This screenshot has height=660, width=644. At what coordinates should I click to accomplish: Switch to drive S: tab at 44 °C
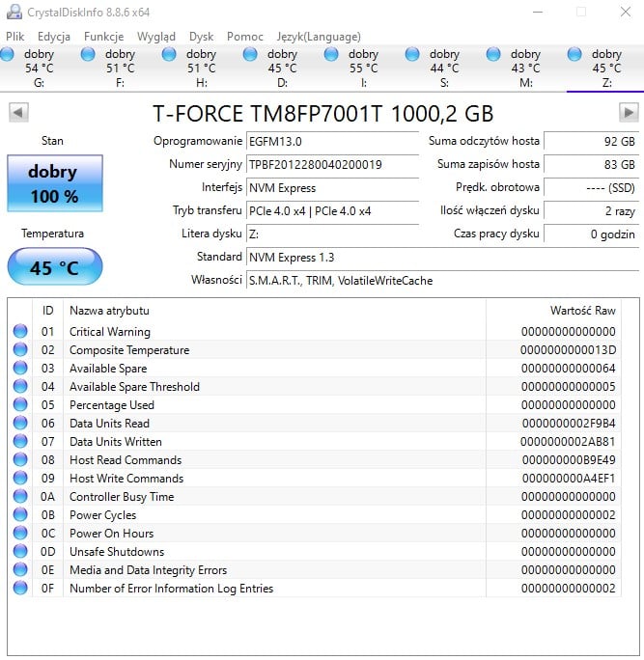click(x=444, y=68)
